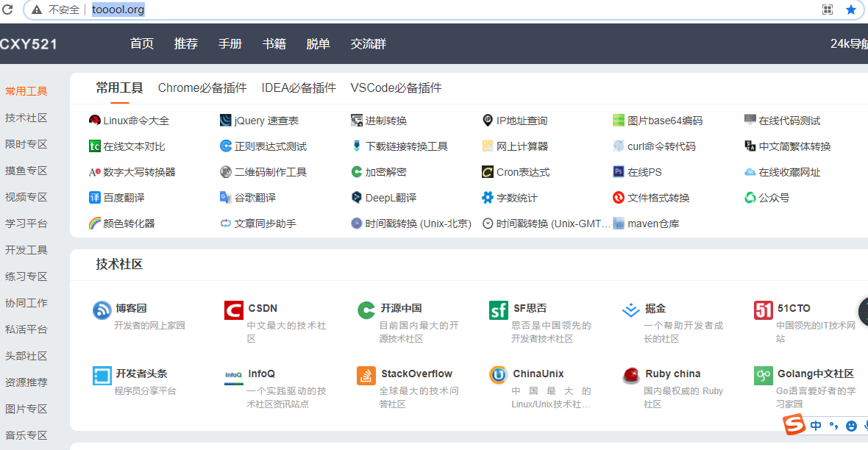Open the ChinaUnix community card
868x450 pixels.
click(x=541, y=387)
